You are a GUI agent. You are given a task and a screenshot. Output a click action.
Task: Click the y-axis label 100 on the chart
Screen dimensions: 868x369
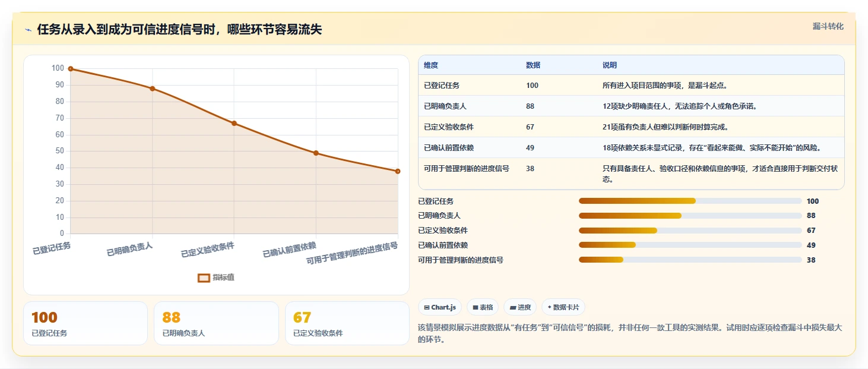(58, 68)
